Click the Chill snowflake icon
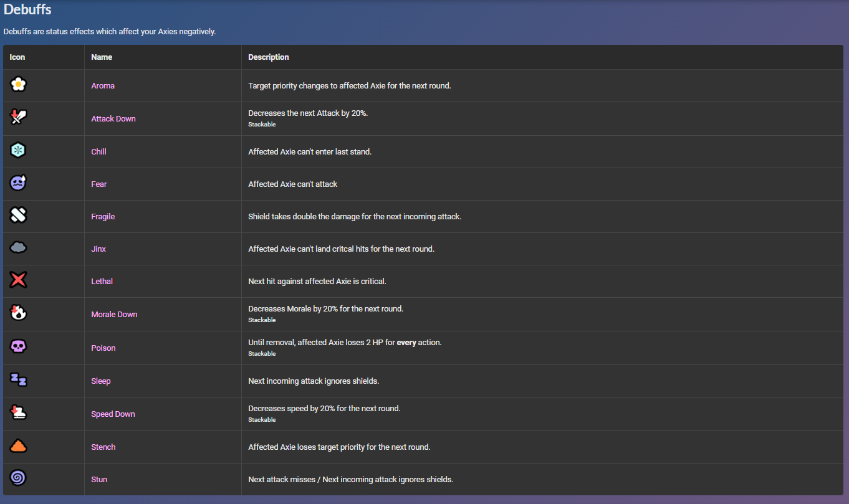849x504 pixels. click(x=19, y=150)
